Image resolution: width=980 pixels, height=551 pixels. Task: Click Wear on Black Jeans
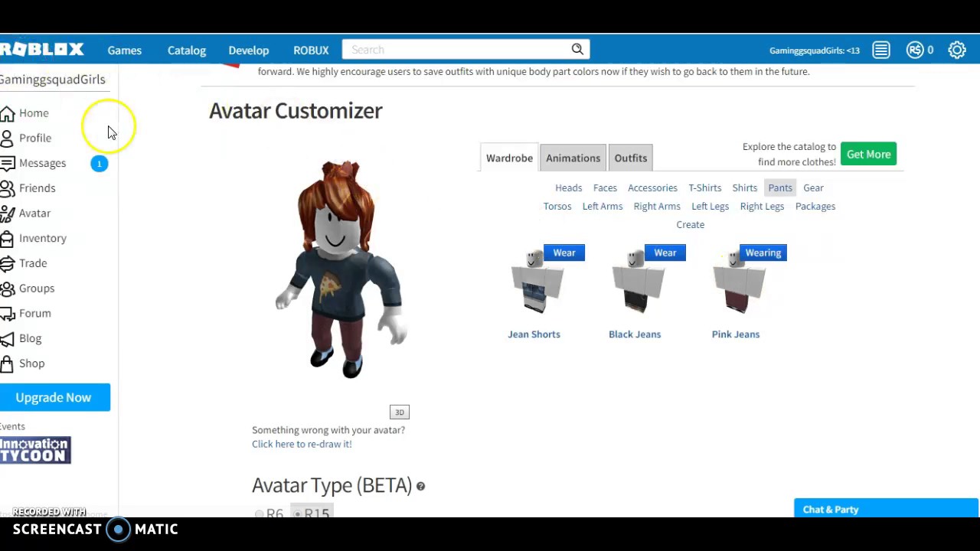(x=665, y=253)
